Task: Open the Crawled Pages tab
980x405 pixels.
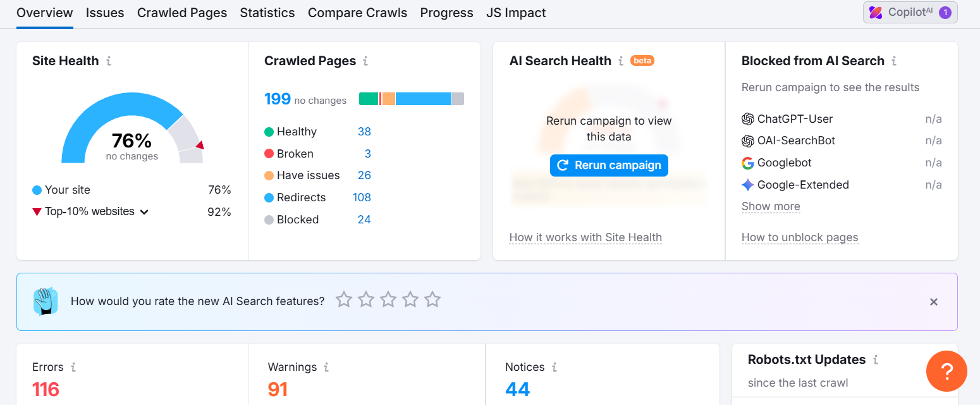Action: coord(182,13)
